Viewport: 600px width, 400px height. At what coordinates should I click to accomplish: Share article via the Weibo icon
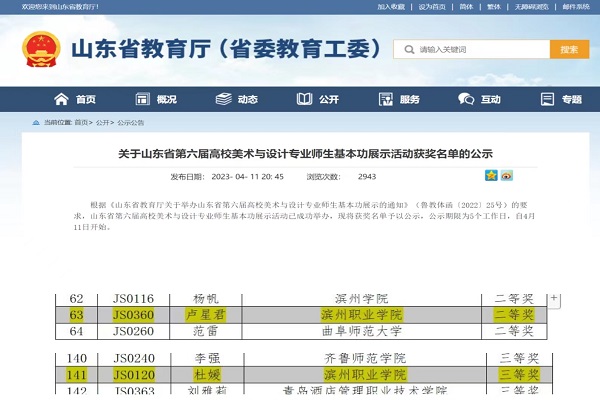click(506, 176)
